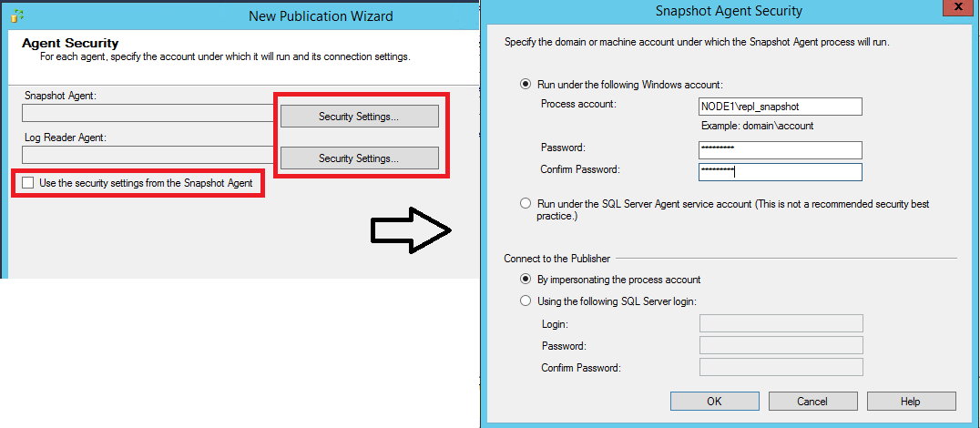Viewport: 980px width, 428px height.
Task: Enable Use the security settings from Snapshot Agent
Action: [27, 183]
